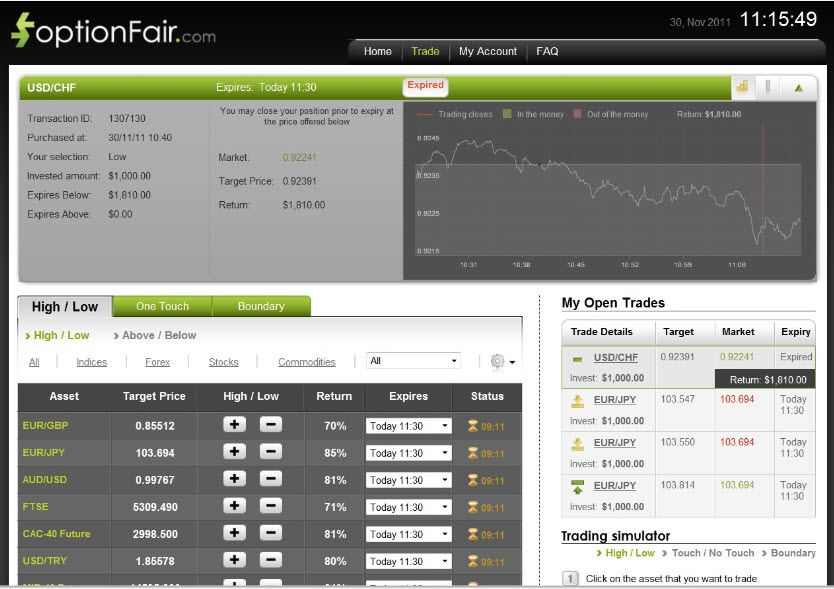Open the EUR/GBP asset in the table
Screen dimensions: 834x589
point(45,425)
